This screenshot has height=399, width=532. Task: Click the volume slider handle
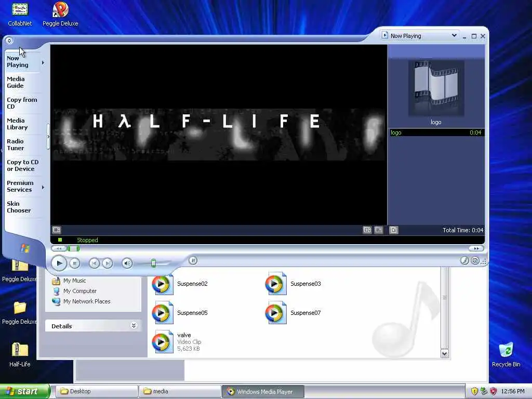click(153, 263)
